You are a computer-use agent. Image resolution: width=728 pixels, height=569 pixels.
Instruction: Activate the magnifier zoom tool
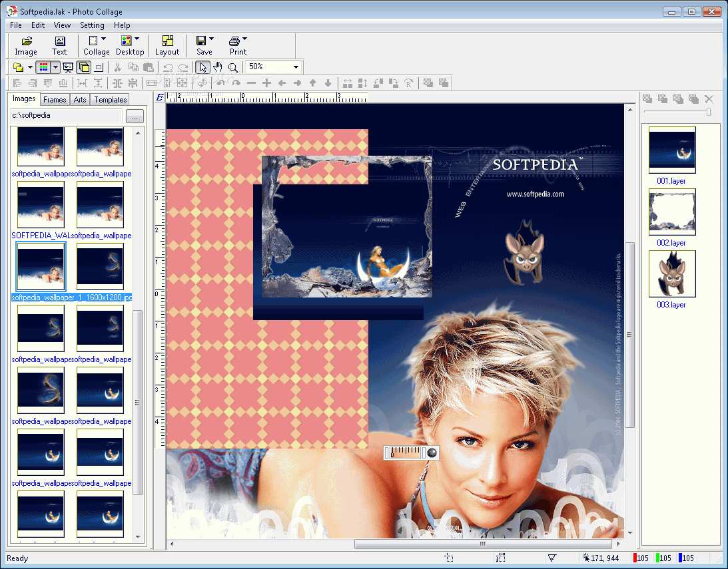(x=233, y=67)
